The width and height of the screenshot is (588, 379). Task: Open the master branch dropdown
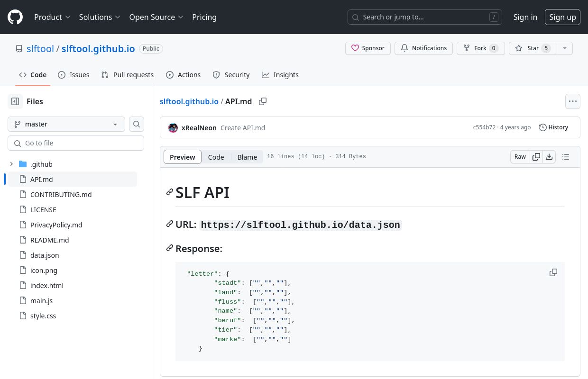pos(66,124)
